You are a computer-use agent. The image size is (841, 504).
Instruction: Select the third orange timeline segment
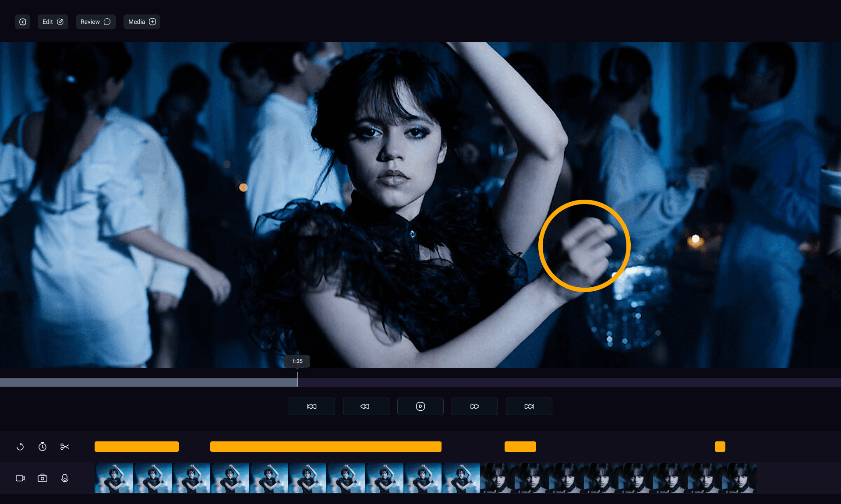[520, 447]
